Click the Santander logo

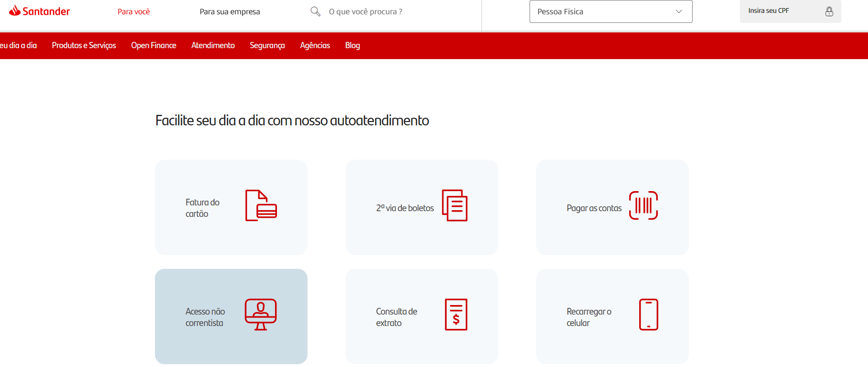[x=40, y=11]
